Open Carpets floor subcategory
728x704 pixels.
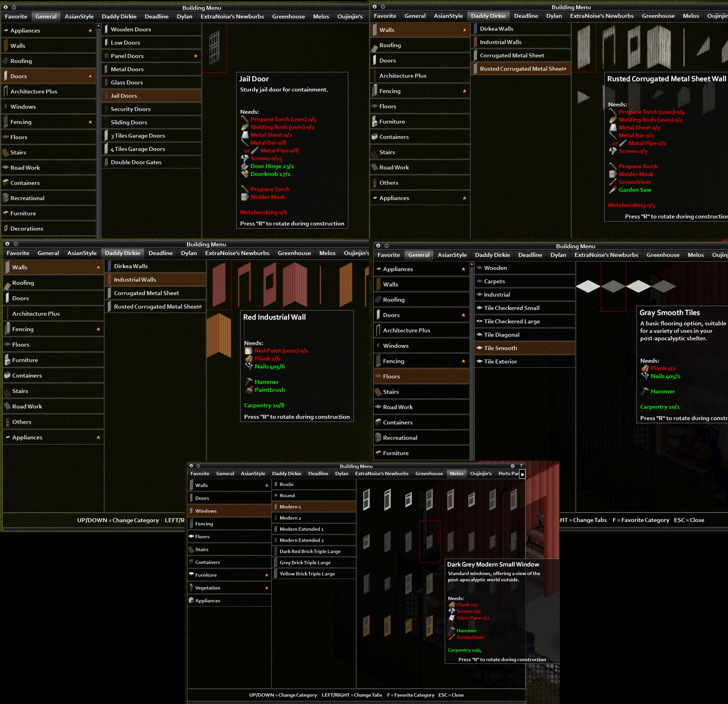525,281
